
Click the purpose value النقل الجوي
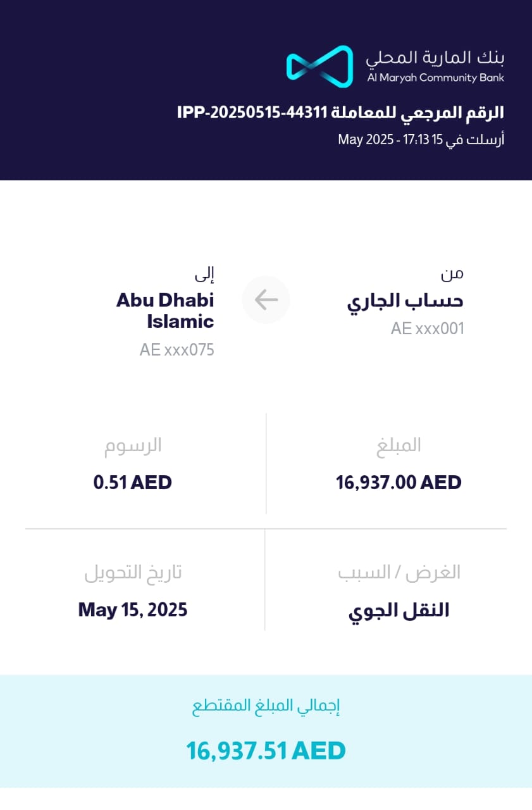tap(399, 611)
